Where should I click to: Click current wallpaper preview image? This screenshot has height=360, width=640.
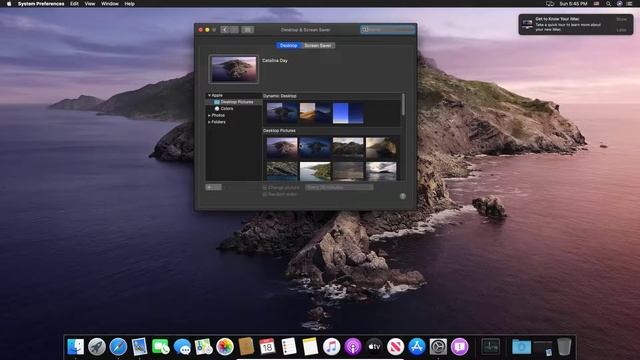[233, 69]
